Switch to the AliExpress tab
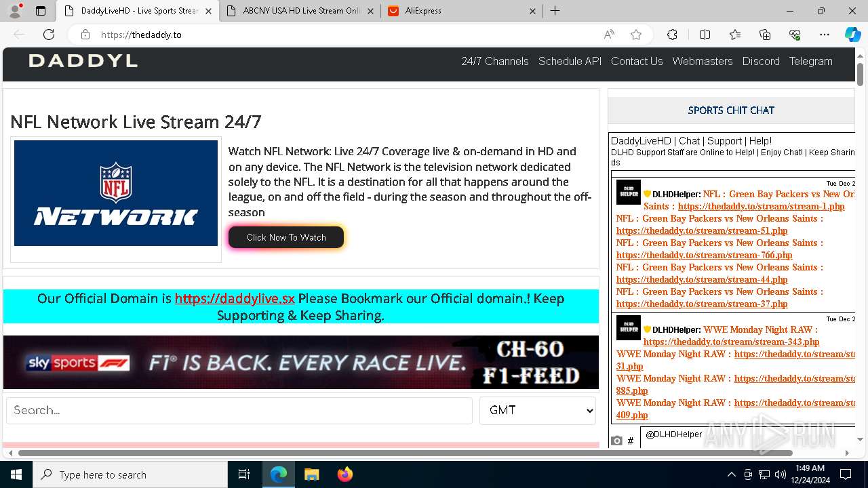Image resolution: width=868 pixels, height=488 pixels. (x=462, y=11)
